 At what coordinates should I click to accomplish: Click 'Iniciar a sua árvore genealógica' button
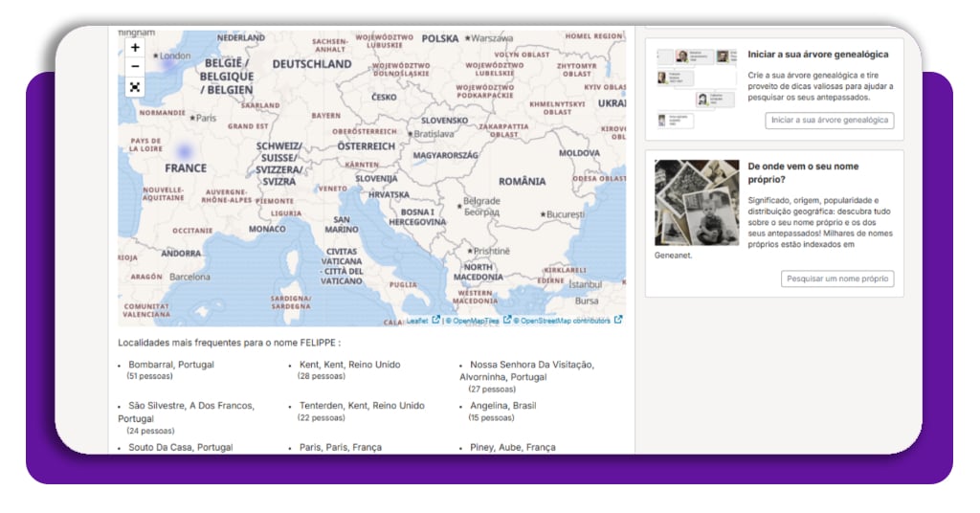pyautogui.click(x=830, y=120)
